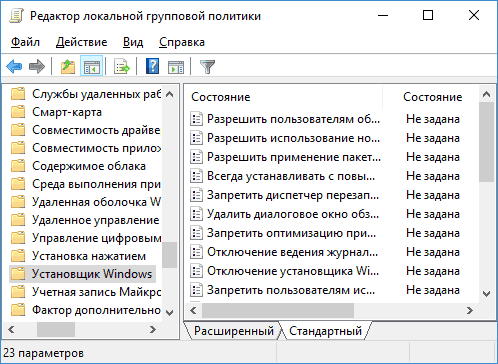The height and width of the screenshot is (364, 498).
Task: Click folder icon beside Установщик Windows
Action: pos(18,274)
